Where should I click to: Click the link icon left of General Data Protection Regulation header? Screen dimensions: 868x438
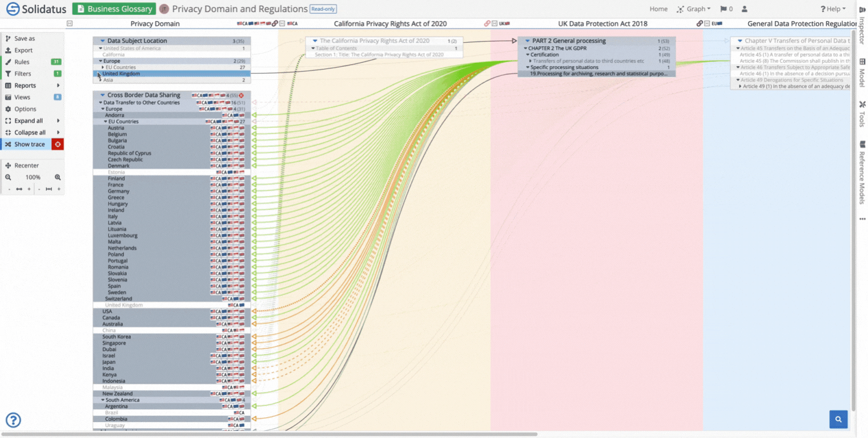click(700, 23)
